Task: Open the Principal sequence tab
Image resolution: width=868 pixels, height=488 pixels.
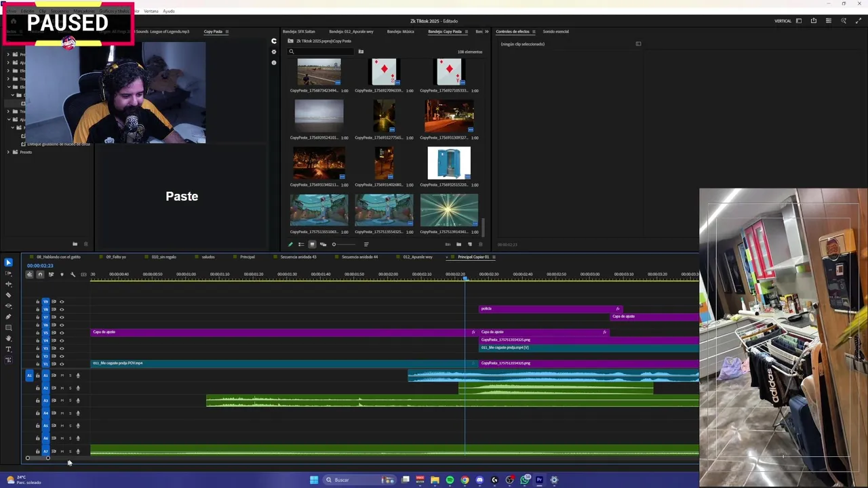Action: pos(248,257)
